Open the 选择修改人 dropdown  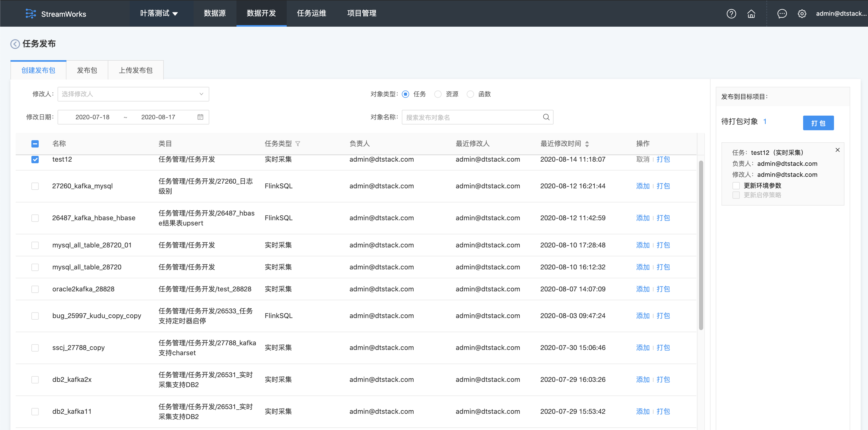coord(133,94)
